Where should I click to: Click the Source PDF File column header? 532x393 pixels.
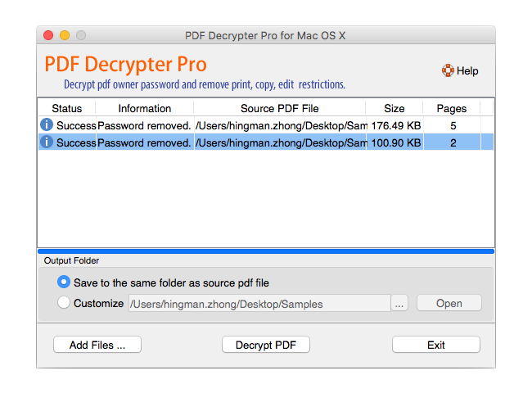coord(280,108)
